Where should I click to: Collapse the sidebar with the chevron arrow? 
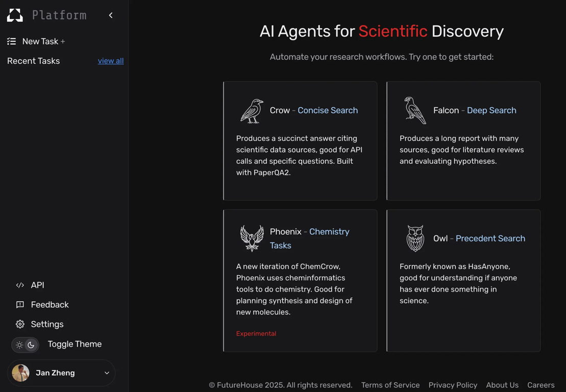(x=111, y=15)
